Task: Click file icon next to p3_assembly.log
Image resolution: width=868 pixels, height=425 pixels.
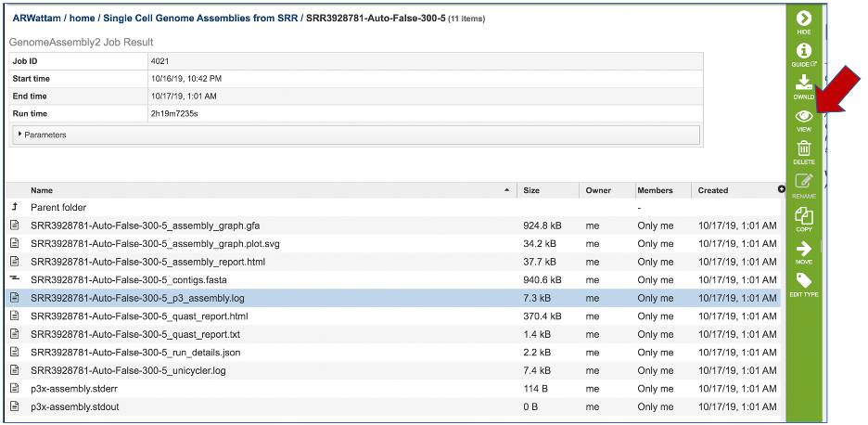Action: pos(15,298)
